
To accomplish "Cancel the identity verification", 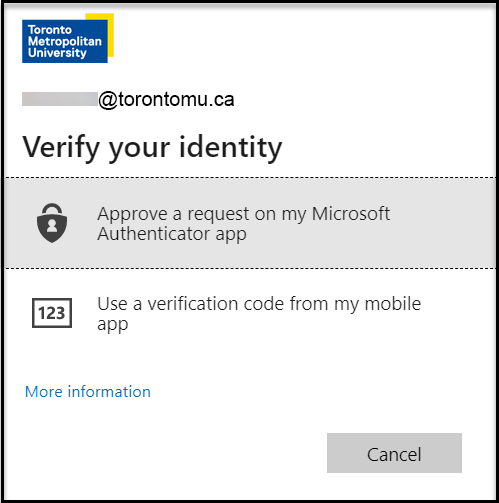I will coord(394,453).
